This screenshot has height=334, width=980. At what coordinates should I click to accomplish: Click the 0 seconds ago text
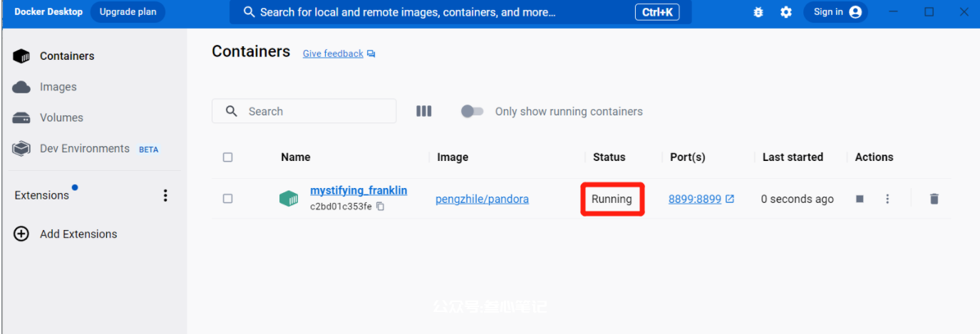tap(797, 199)
